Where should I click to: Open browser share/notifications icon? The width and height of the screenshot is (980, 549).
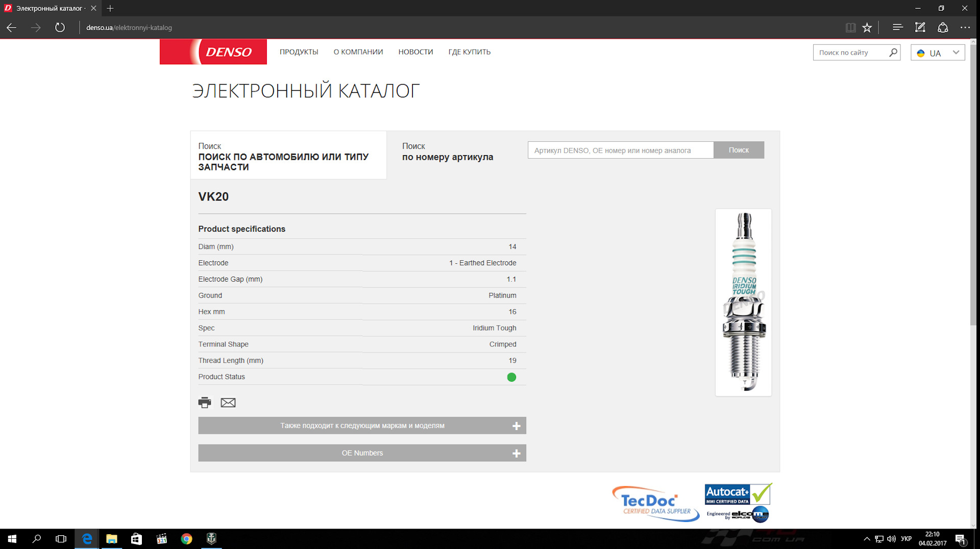pos(943,28)
